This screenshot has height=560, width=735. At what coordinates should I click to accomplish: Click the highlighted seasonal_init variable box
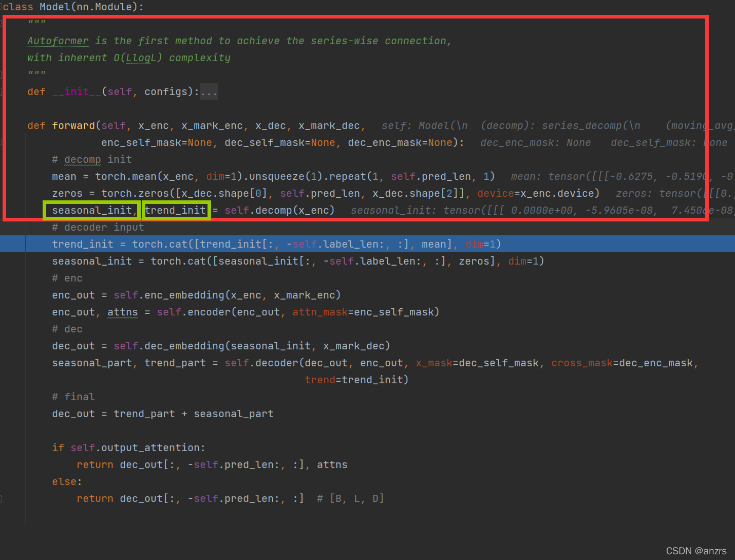point(92,210)
